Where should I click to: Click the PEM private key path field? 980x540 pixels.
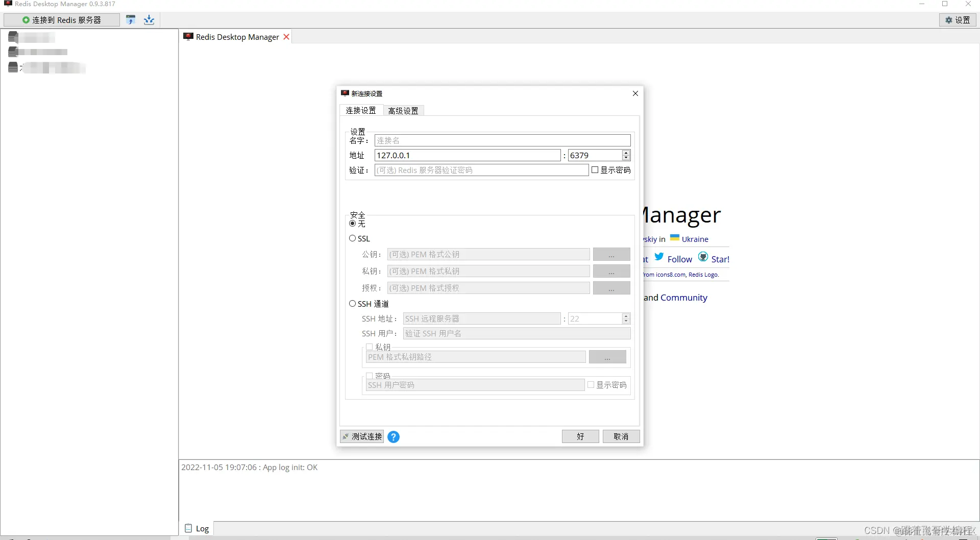coord(476,357)
